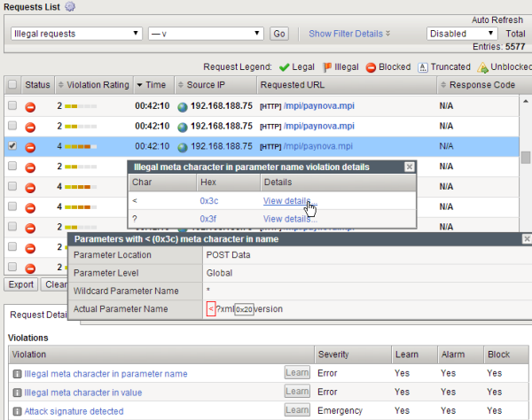
Task: Toggle the select-all checkbox in table header
Action: pos(12,85)
